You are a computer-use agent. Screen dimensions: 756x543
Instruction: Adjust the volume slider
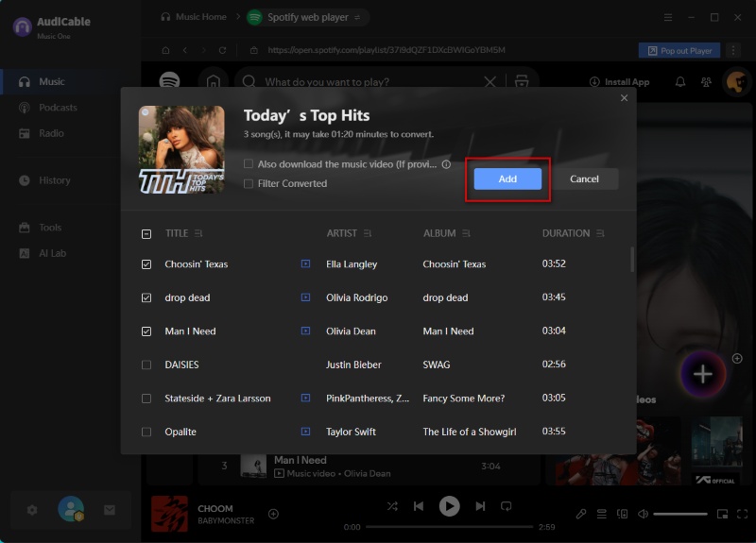679,514
